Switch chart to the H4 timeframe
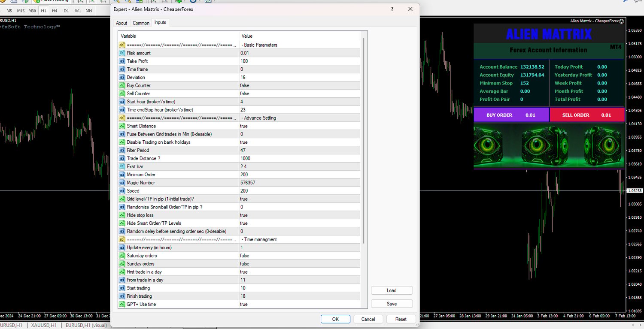Screen dimensions: 644x329 (x=55, y=11)
